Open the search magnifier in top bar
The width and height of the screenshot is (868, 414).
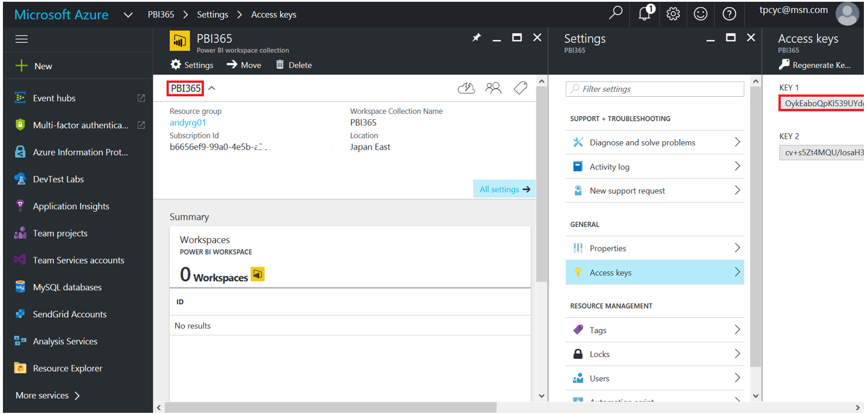pyautogui.click(x=616, y=13)
